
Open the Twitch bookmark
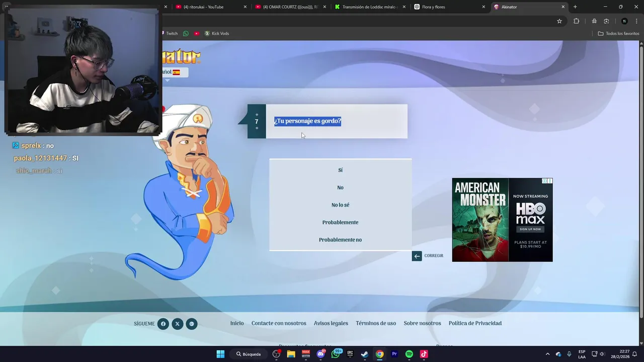(x=170, y=34)
